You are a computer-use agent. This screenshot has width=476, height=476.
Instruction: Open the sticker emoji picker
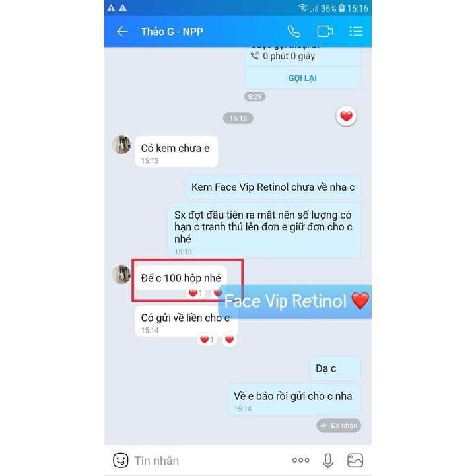[121, 460]
